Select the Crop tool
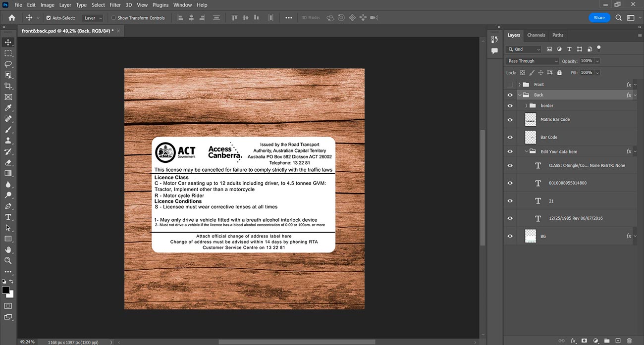The height and width of the screenshot is (345, 644). [8, 86]
